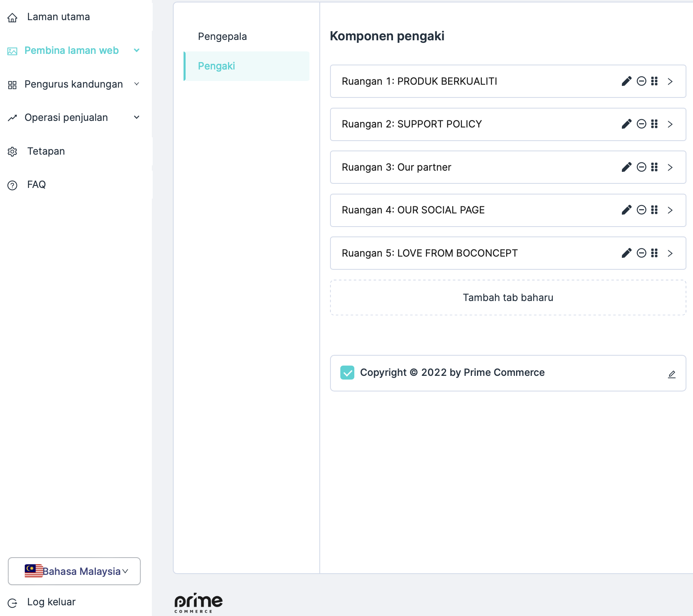Image resolution: width=693 pixels, height=616 pixels.
Task: Expand Ruangan 3 Our partner chevron
Action: tap(670, 167)
